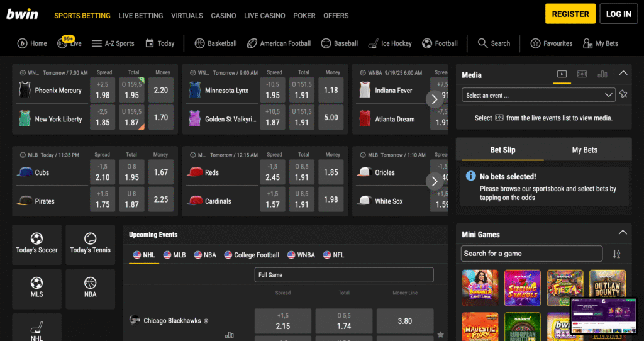Open the Home navigation item
This screenshot has height=341, width=644.
tap(32, 43)
